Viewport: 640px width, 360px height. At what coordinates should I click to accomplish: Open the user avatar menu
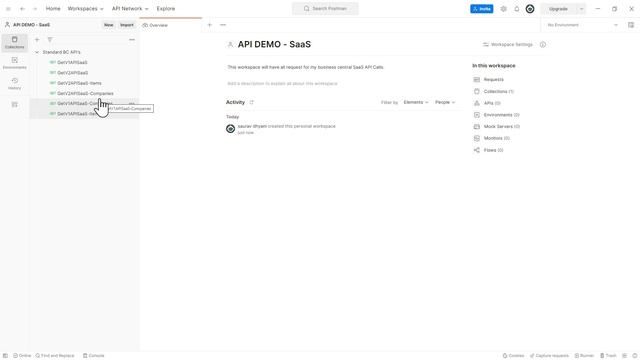click(530, 9)
